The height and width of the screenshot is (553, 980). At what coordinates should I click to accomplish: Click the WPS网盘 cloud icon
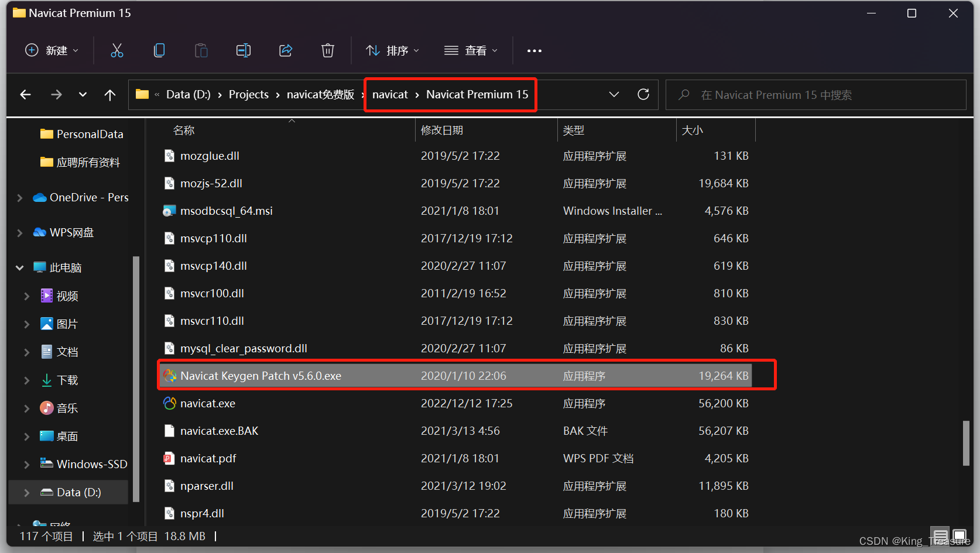coord(40,232)
